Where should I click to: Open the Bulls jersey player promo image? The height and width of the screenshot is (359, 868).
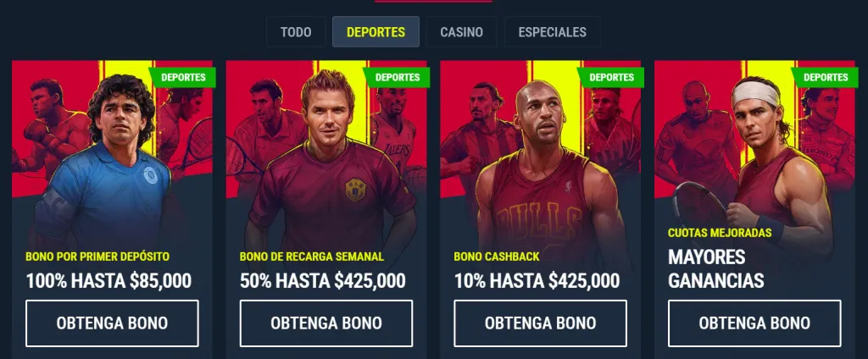[540, 155]
